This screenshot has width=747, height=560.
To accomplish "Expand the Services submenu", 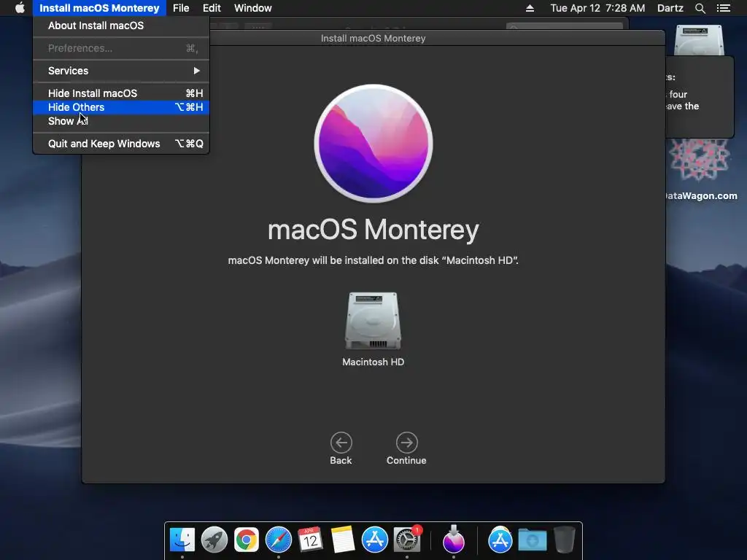I will coord(121,71).
